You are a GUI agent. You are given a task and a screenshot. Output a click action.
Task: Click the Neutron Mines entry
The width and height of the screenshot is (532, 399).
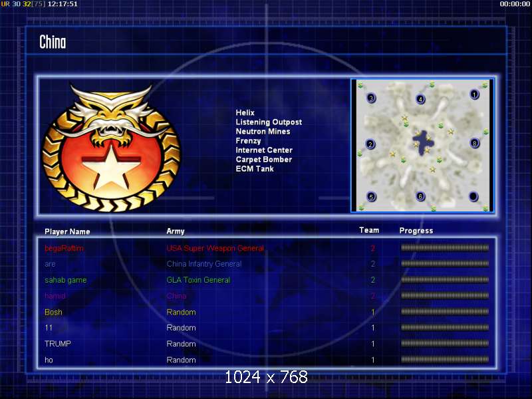click(263, 131)
